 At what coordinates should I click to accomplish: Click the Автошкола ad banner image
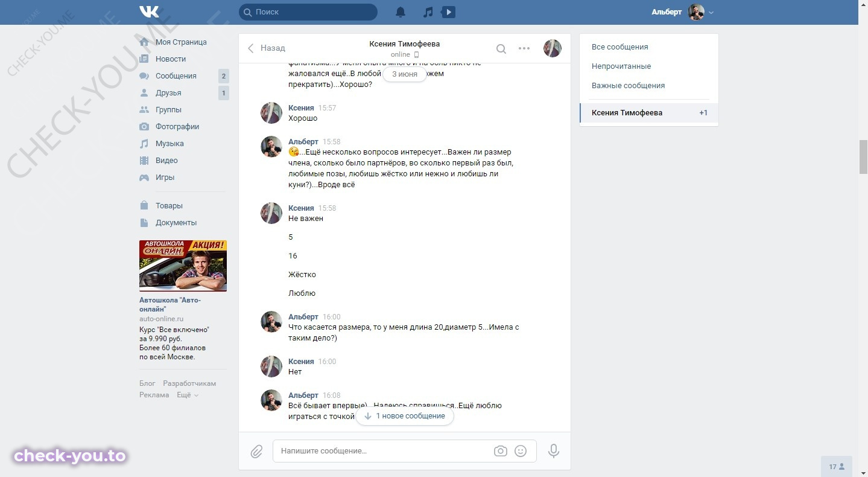[183, 266]
